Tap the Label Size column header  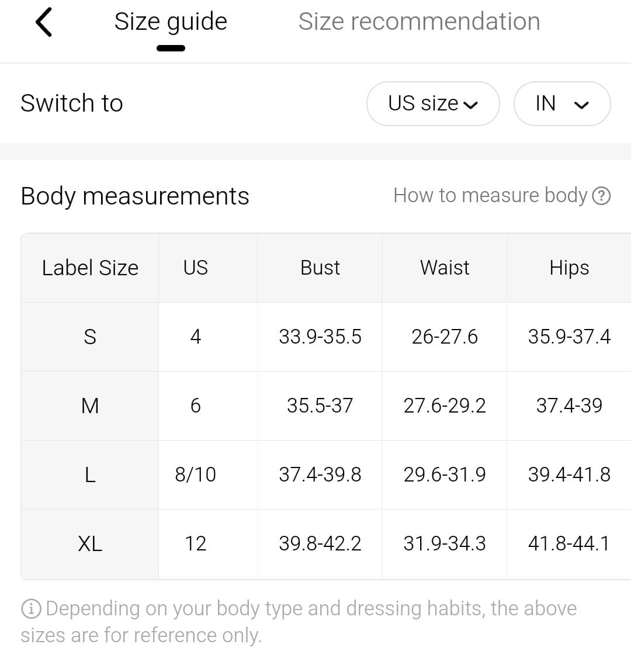point(90,268)
